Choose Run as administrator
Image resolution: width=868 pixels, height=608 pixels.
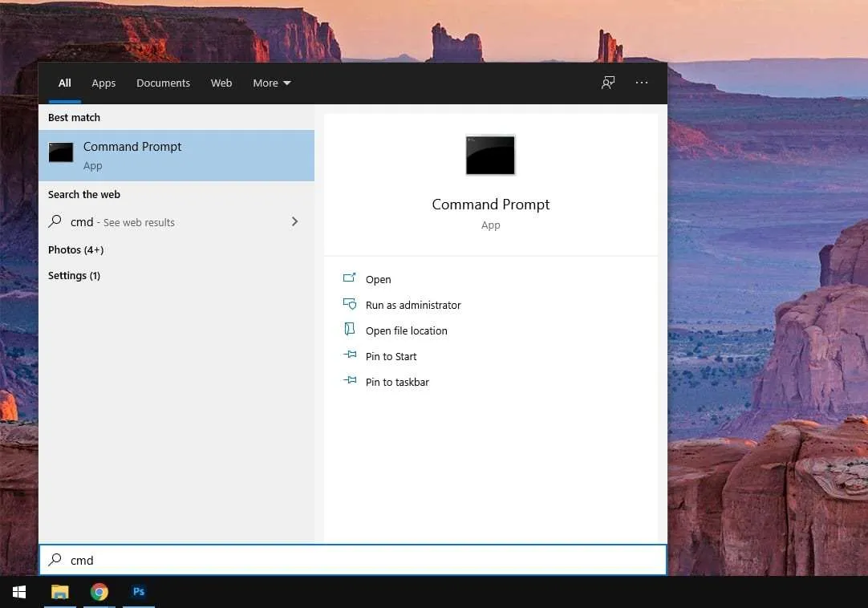pyautogui.click(x=413, y=305)
